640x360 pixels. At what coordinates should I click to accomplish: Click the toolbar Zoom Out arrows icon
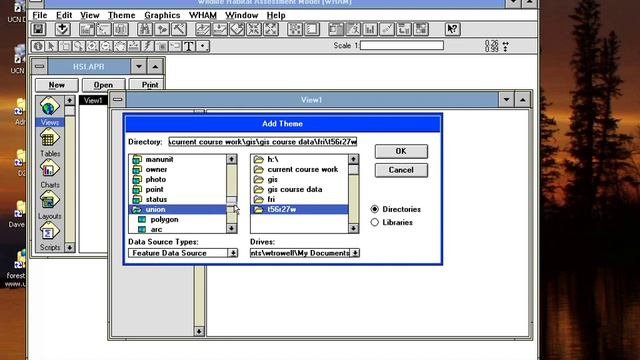point(271,29)
